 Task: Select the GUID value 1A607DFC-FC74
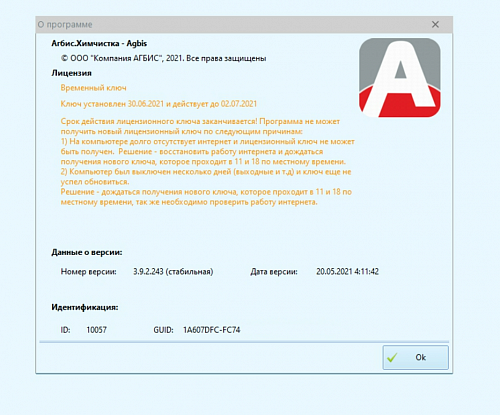click(212, 330)
